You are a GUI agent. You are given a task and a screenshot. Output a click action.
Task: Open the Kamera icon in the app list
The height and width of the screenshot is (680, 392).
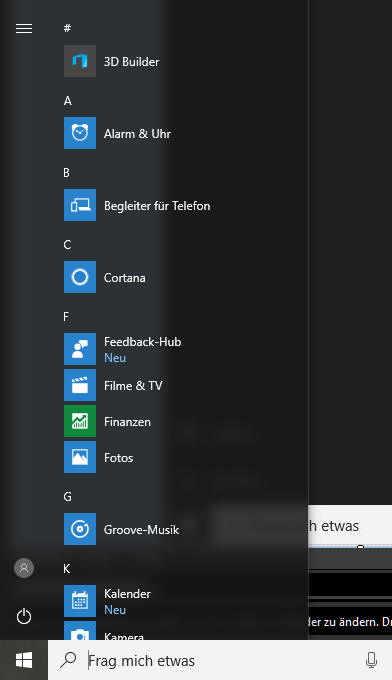coord(80,631)
